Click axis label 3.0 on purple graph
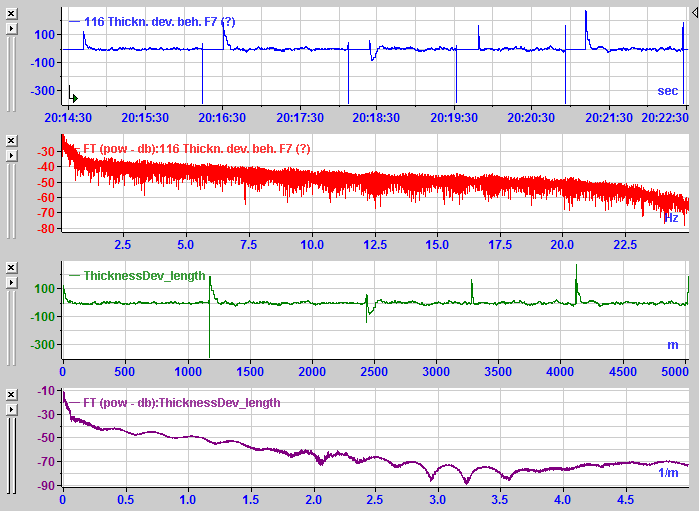Viewport: 699px width, 511px height. 438,499
